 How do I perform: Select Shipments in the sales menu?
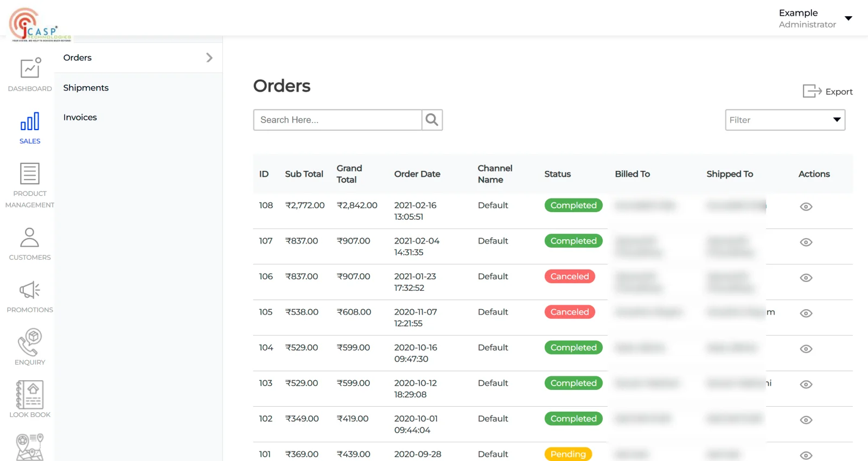click(x=86, y=88)
